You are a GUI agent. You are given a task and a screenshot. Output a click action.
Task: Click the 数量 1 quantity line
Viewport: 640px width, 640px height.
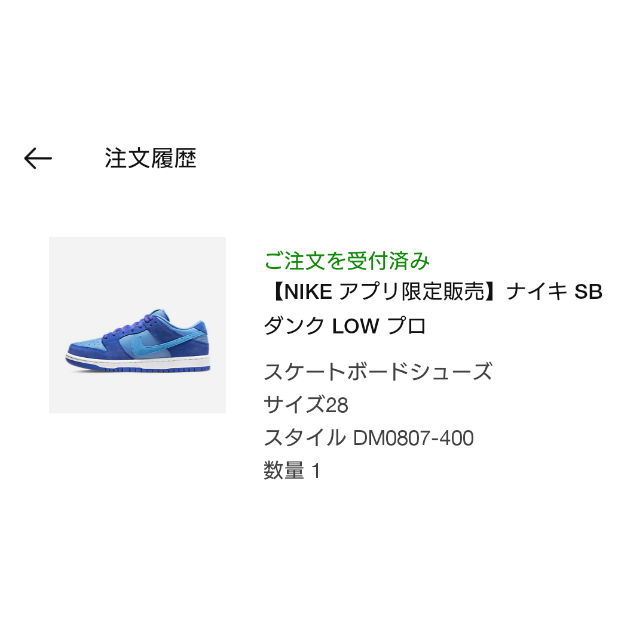click(292, 471)
